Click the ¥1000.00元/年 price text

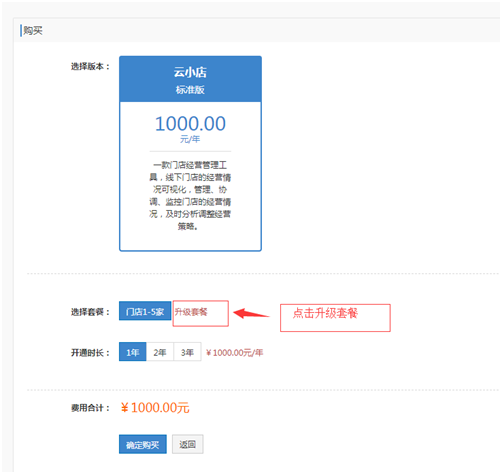click(x=235, y=352)
